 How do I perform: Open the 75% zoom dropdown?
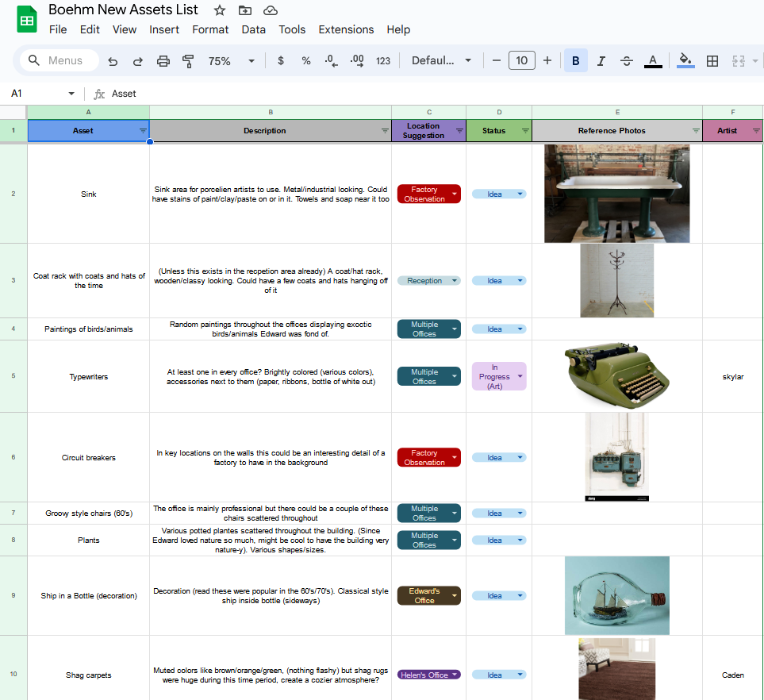[232, 61]
